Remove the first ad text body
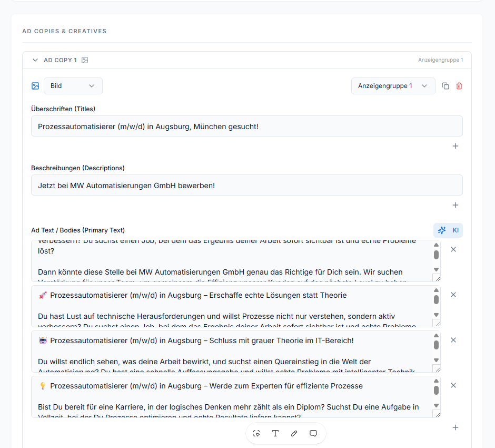The image size is (495, 448). [453, 249]
